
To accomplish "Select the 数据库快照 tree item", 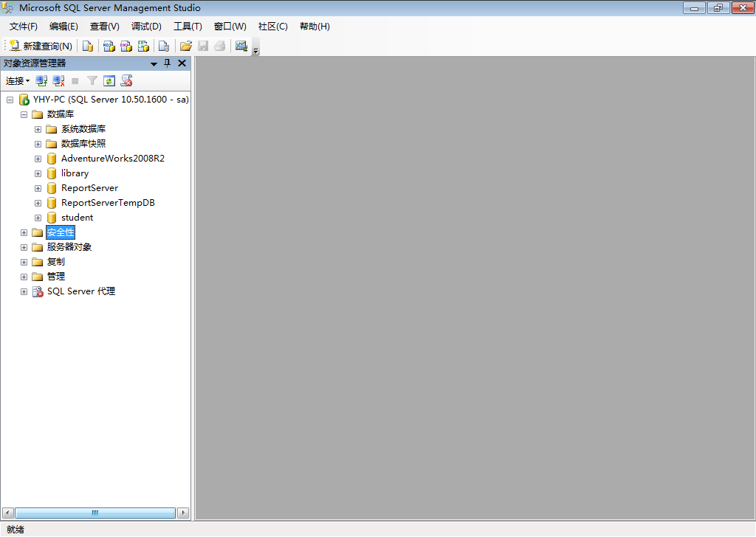I will (x=83, y=144).
